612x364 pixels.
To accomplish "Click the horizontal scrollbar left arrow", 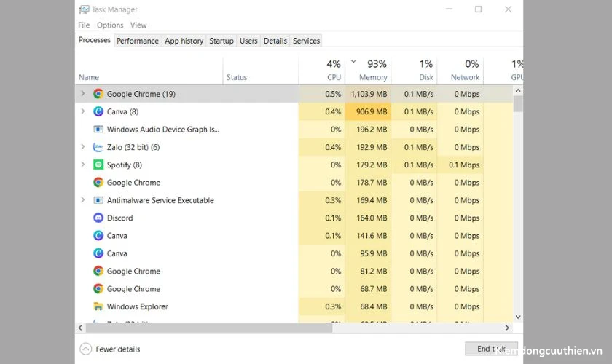I will coord(80,328).
